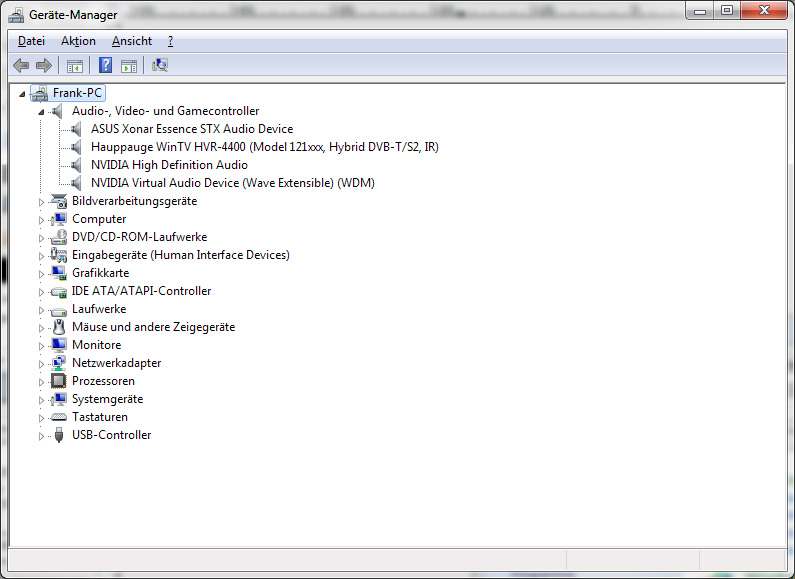Click the Netzwerkadapter network icon

(x=59, y=363)
